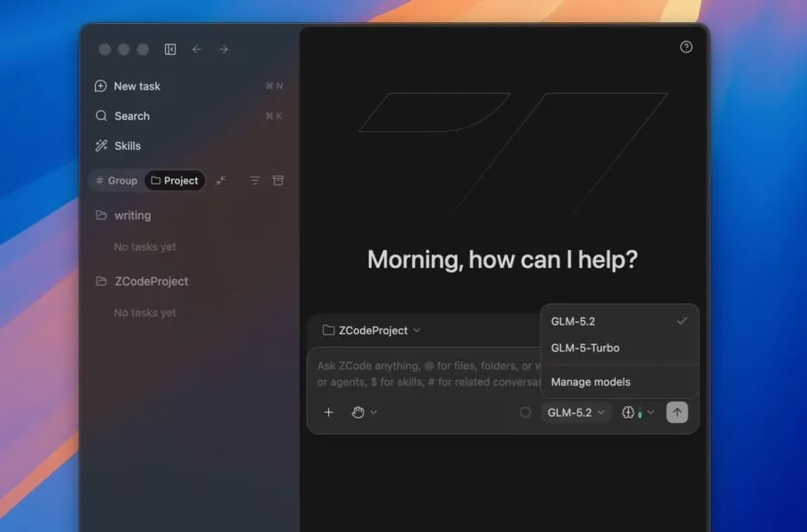The width and height of the screenshot is (807, 532).
Task: Start a New task
Action: pyautogui.click(x=188, y=86)
